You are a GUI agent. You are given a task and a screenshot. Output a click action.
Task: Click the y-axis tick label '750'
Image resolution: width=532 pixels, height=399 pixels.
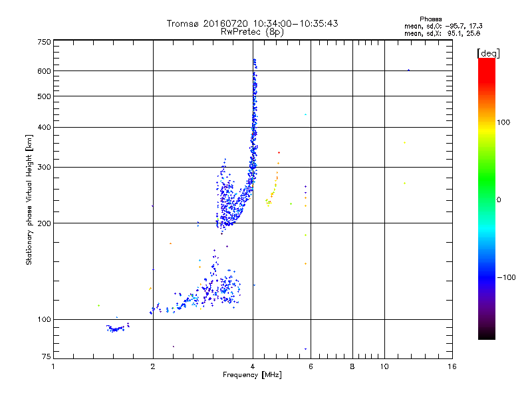click(44, 42)
